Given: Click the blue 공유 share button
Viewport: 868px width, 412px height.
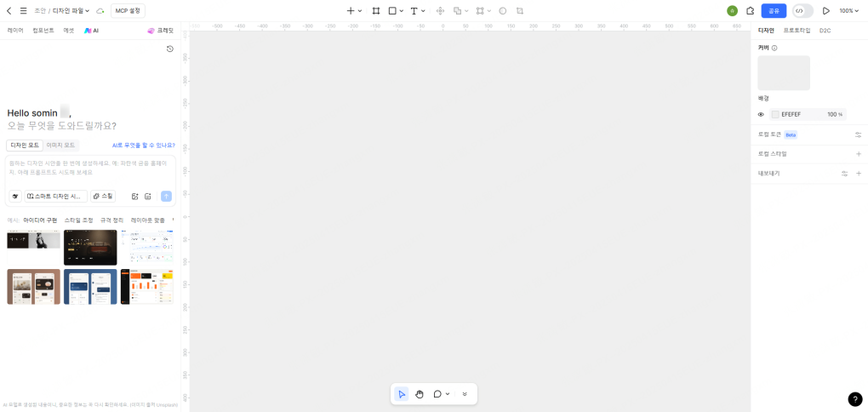Looking at the screenshot, I should [x=774, y=10].
